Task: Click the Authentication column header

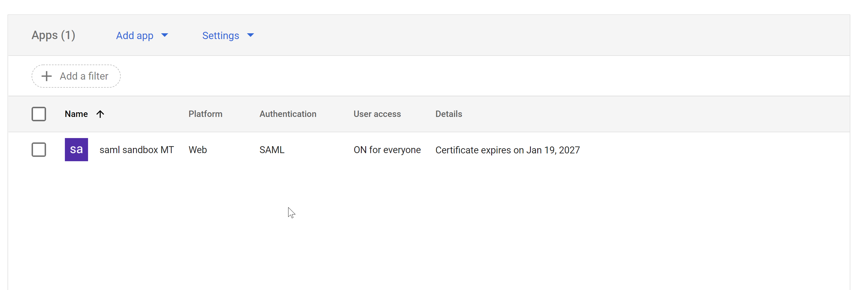Action: pyautogui.click(x=288, y=114)
